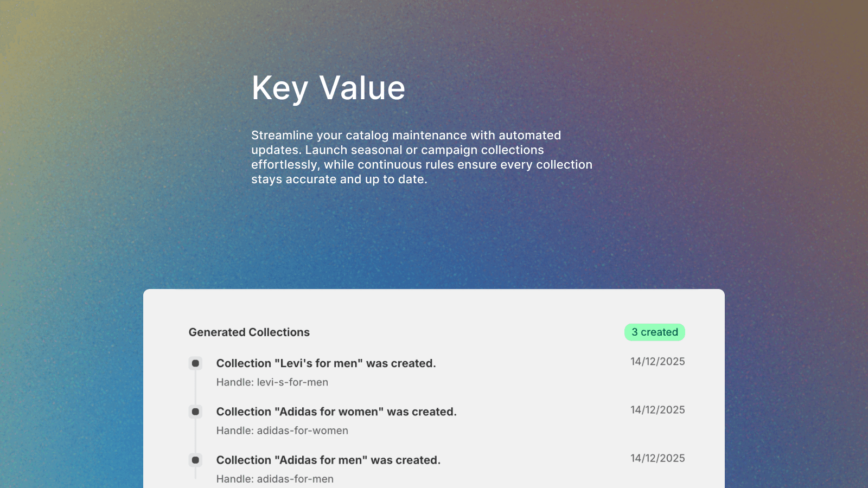Select the timeline dot for Adidas for women
Screen dimensions: 868x488
195,412
